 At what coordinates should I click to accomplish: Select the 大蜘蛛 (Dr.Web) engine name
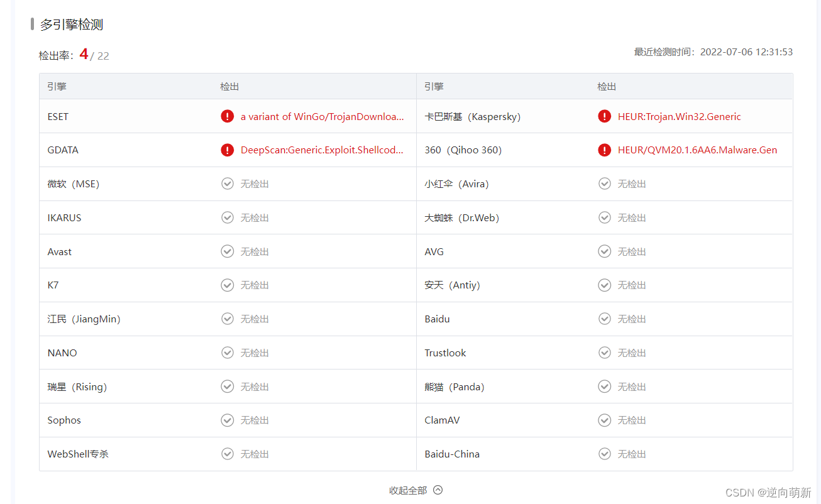tap(462, 217)
